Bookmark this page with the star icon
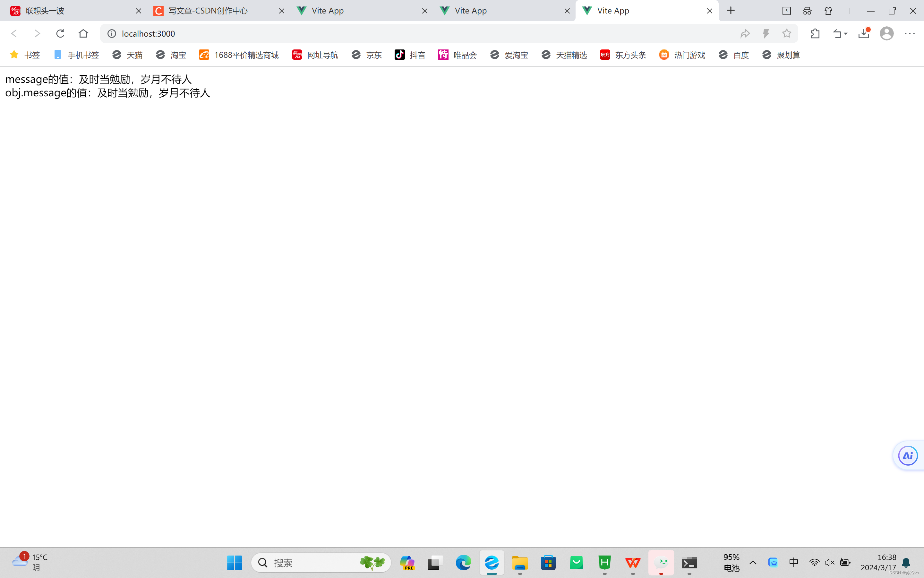924x578 pixels. (x=787, y=34)
